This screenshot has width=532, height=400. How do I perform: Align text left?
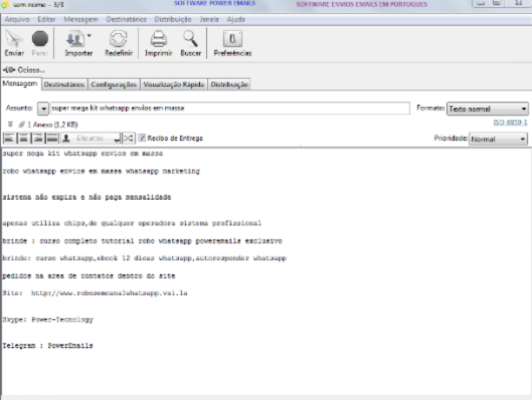10,138
